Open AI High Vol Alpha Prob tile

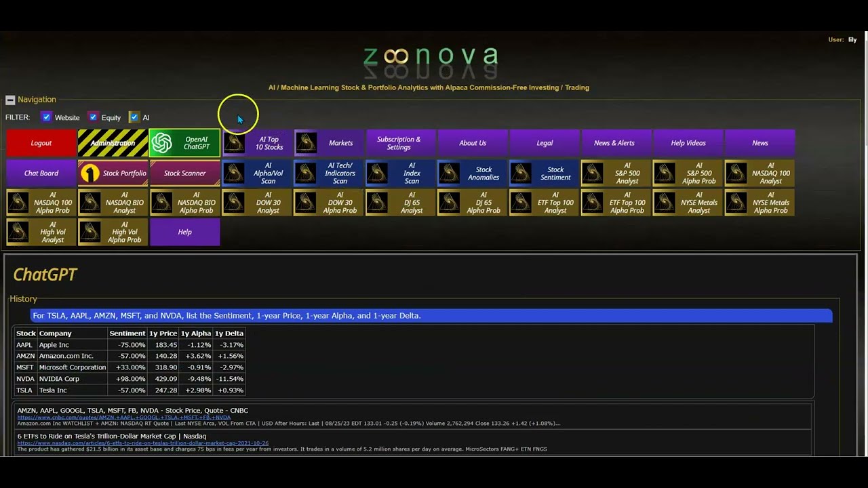(113, 232)
